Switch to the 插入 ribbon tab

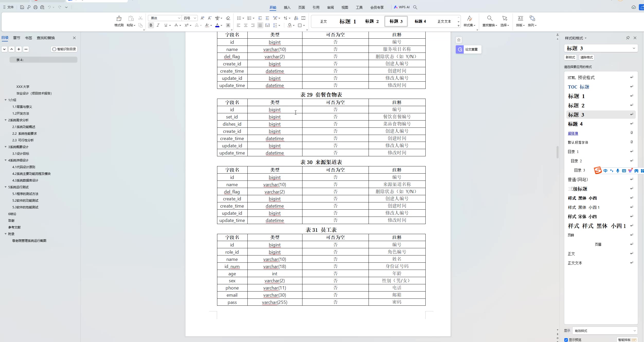pyautogui.click(x=287, y=7)
